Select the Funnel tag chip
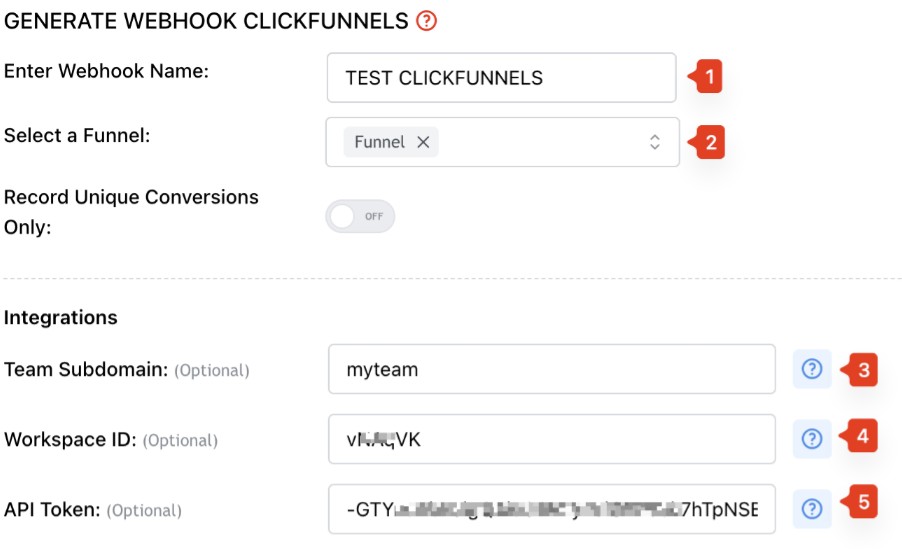 click(x=380, y=142)
